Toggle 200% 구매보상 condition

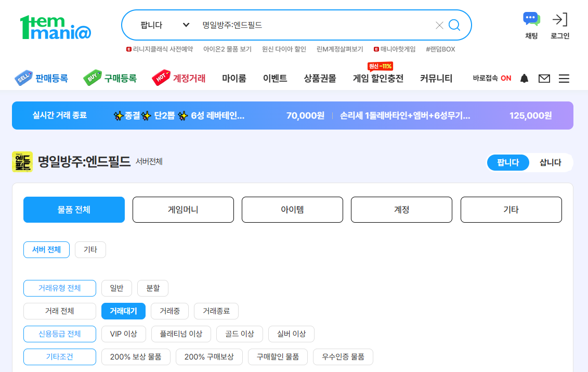(209, 356)
